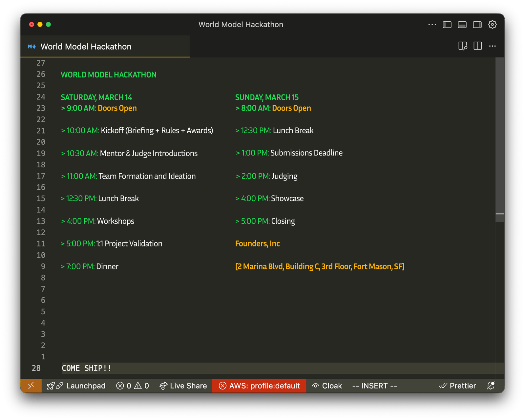This screenshot has width=525, height=420.
Task: Open the Manage settings gear icon
Action: pos(492,25)
